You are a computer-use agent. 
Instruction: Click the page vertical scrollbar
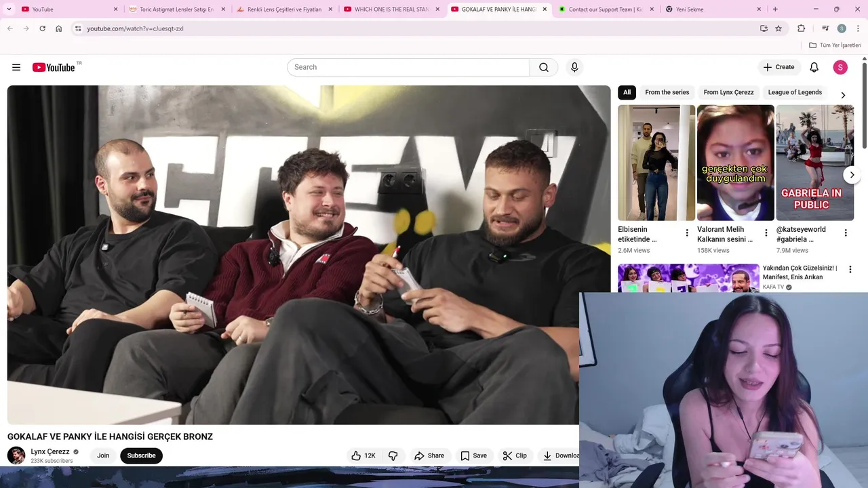[865, 105]
